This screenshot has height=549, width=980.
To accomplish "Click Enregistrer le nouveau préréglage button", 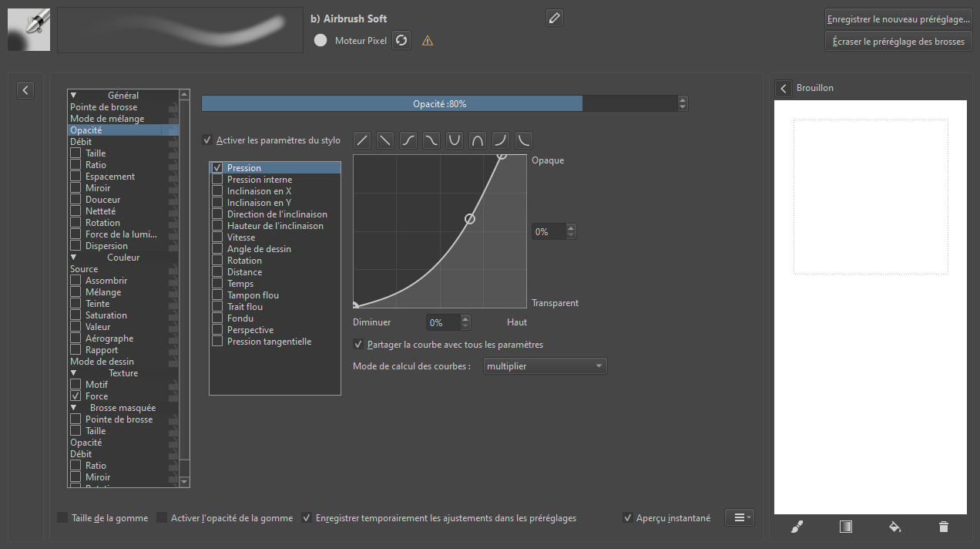I will click(898, 18).
